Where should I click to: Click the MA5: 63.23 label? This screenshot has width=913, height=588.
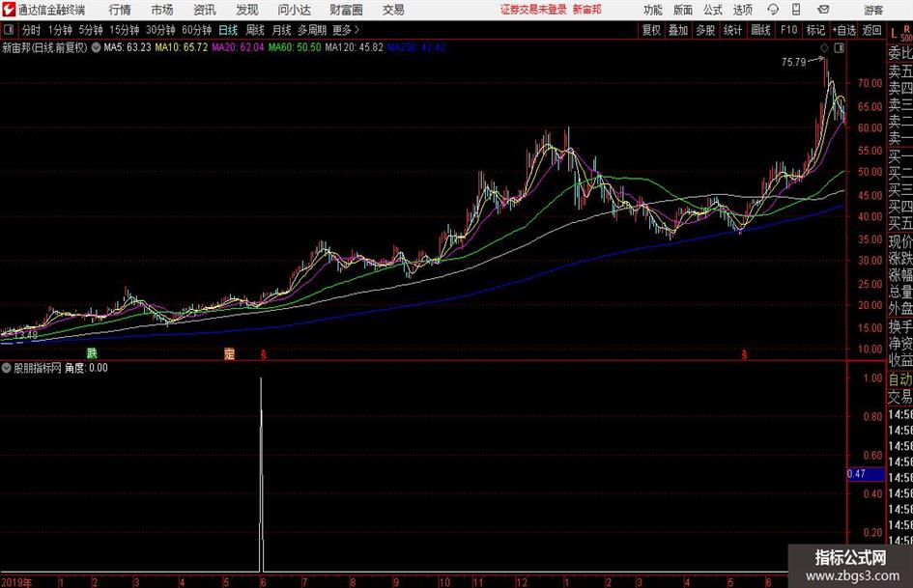click(x=127, y=47)
